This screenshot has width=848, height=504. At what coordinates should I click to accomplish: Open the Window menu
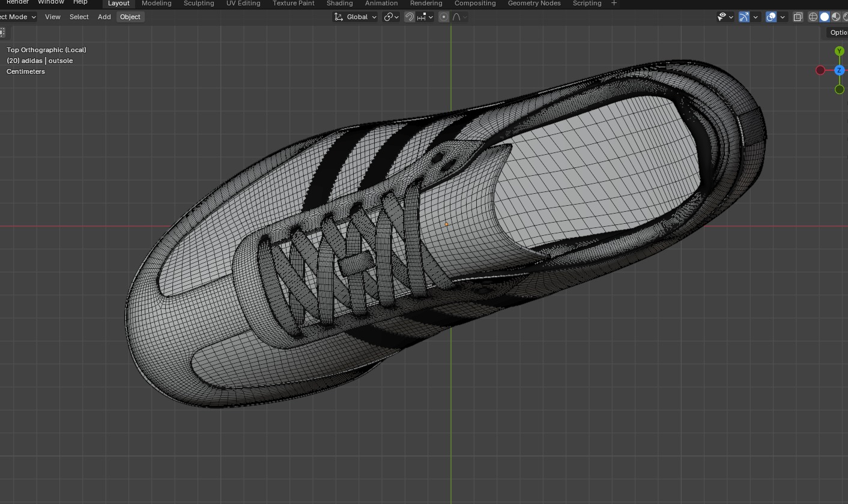[x=50, y=3]
